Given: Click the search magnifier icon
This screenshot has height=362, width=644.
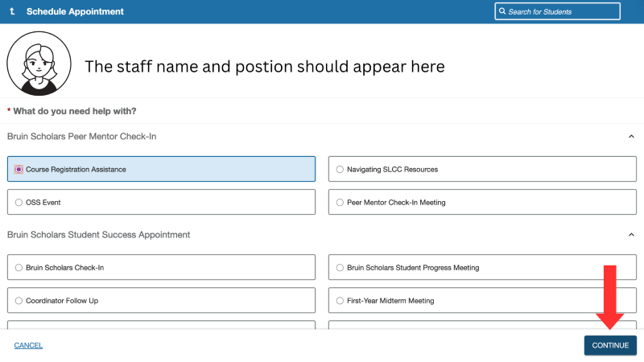Looking at the screenshot, I should (x=502, y=11).
